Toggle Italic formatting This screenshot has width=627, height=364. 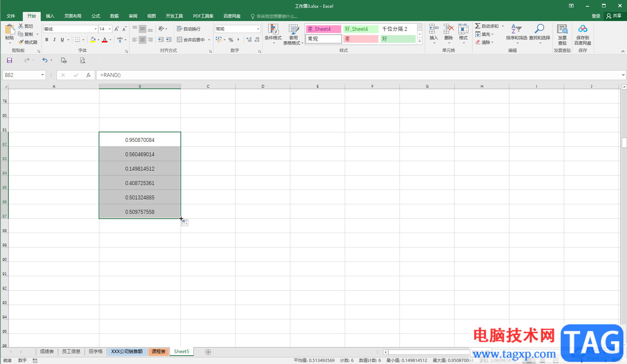tap(54, 40)
